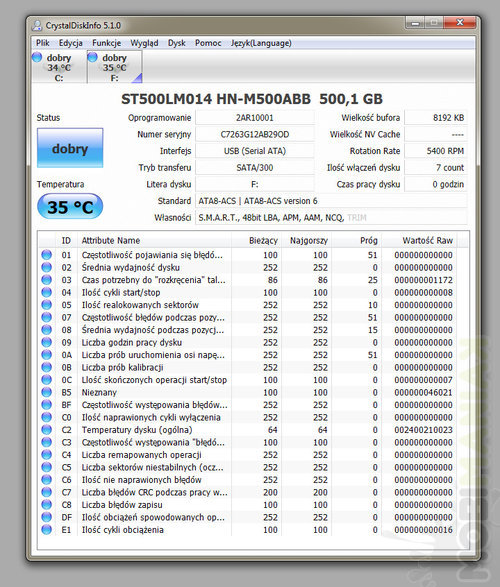Click the buffer size field 8192 KB
The width and height of the screenshot is (500, 587).
point(436,118)
